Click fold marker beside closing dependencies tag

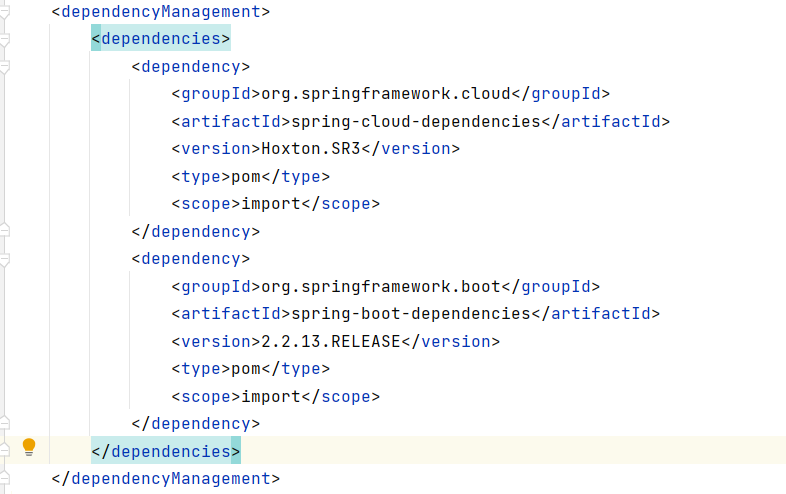(x=4, y=451)
